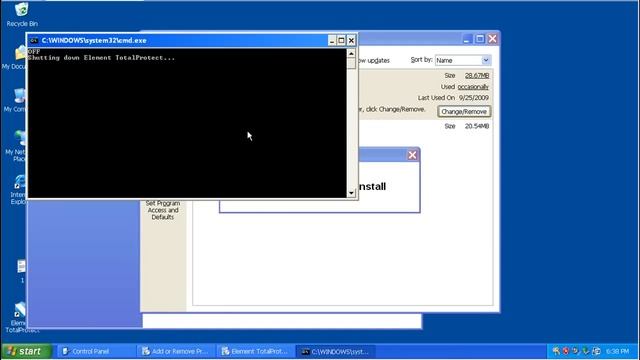Switch to Add or Remove Programs taskbar button
Viewport: 640px width, 360px height.
176,351
